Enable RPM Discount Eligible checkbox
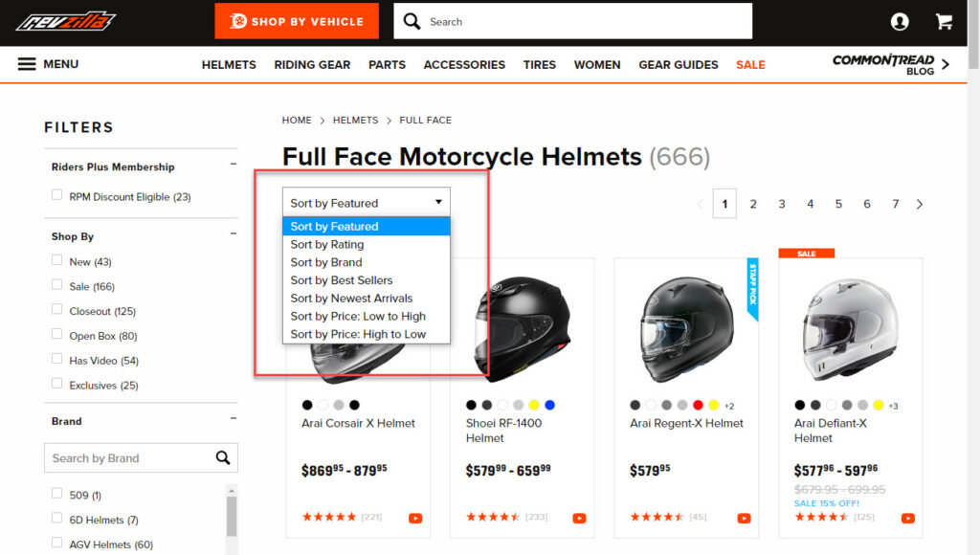This screenshot has width=980, height=555. click(x=56, y=195)
